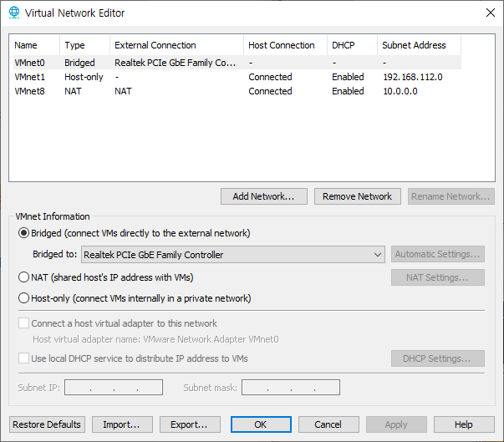Click Enabled DHCP cell for VMnet1
504x442 pixels.
tap(348, 77)
